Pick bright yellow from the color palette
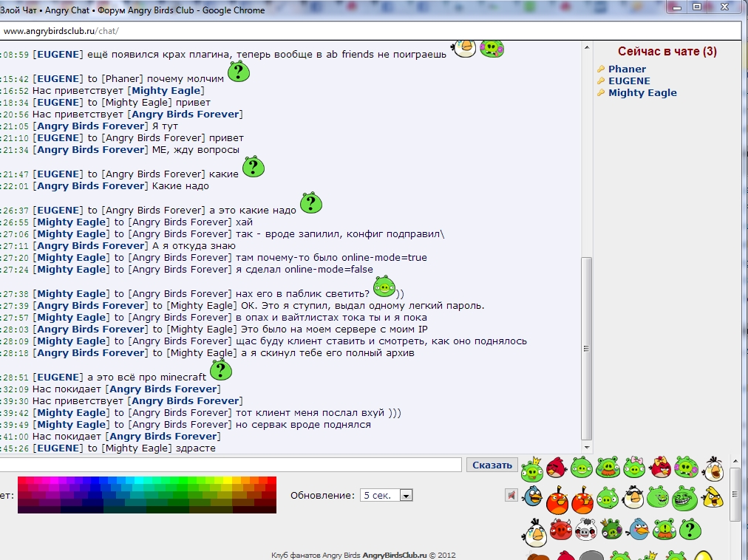This screenshot has height=560, width=748. [x=228, y=480]
